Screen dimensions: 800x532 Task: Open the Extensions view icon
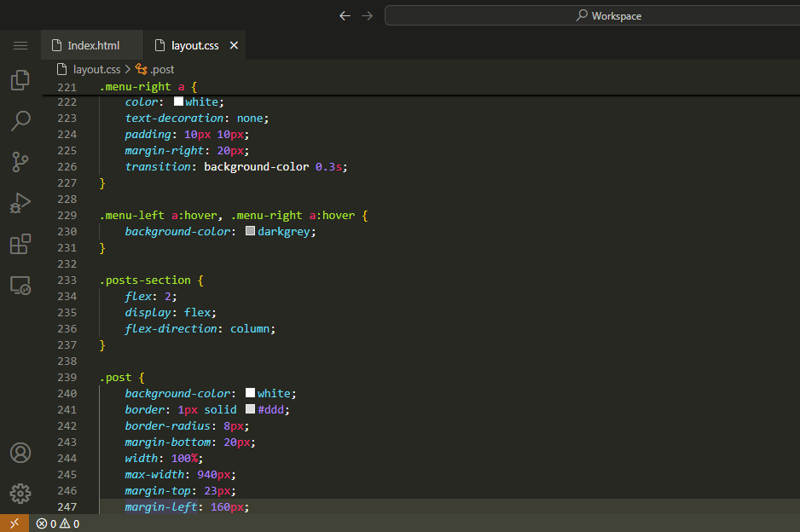click(x=20, y=245)
